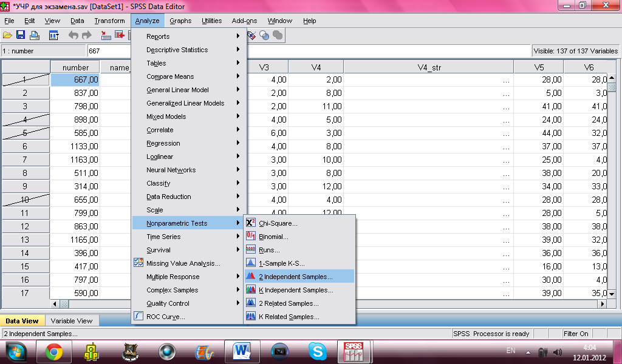Open the Quality Control menu entry
The height and width of the screenshot is (364, 622).
pos(187,303)
